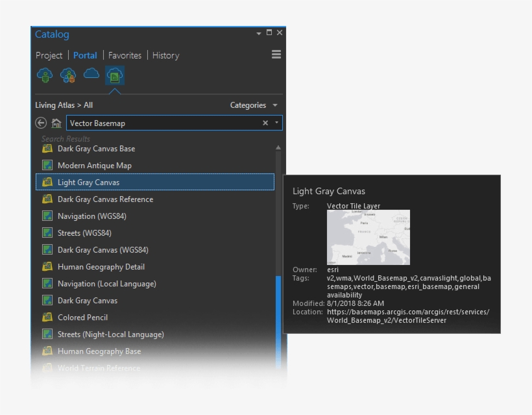Screen dimensions: 532x415
Task: Switch to the Project tab
Action: (49, 55)
